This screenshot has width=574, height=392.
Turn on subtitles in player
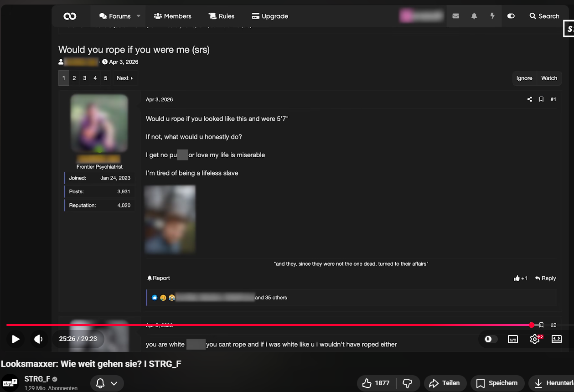click(513, 339)
